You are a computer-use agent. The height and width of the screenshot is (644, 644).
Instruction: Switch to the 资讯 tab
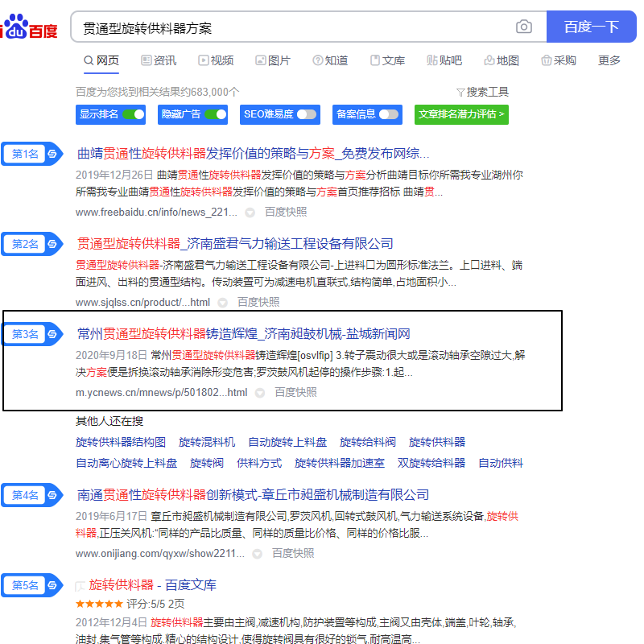[159, 61]
